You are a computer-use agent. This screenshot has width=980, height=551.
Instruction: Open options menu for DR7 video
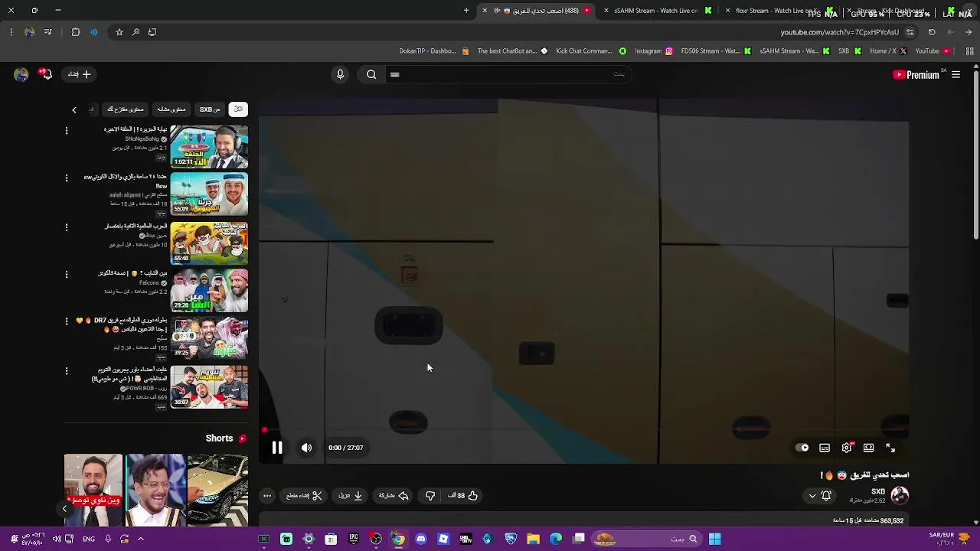coord(67,321)
